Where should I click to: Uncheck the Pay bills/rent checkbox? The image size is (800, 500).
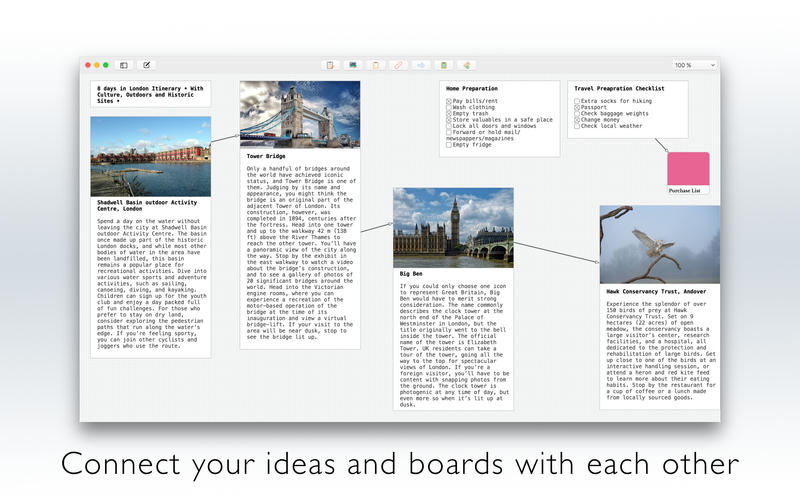(x=449, y=101)
